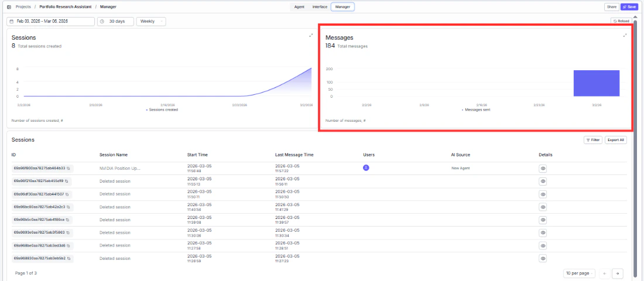This screenshot has width=644, height=281.
Task: Click the Last Message Time column header
Action: [x=294, y=155]
